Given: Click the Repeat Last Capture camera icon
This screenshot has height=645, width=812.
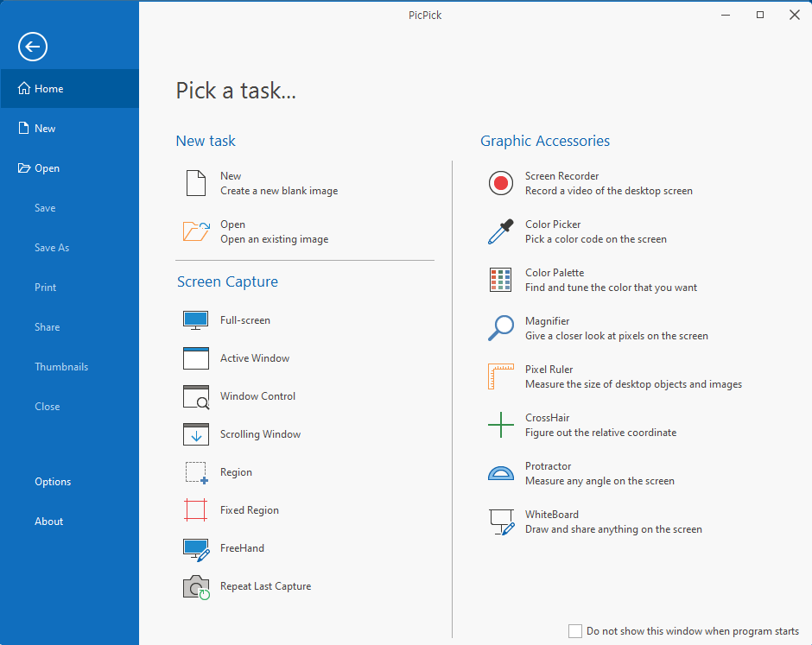Looking at the screenshot, I should [196, 587].
